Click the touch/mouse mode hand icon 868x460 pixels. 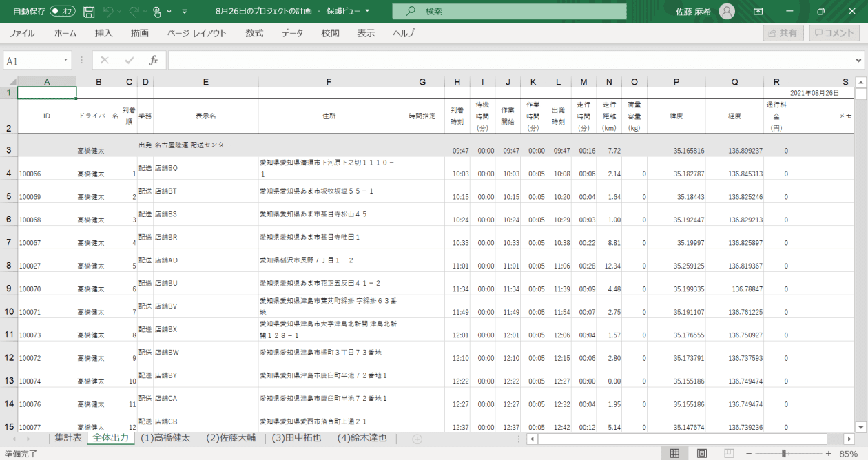[x=157, y=12]
